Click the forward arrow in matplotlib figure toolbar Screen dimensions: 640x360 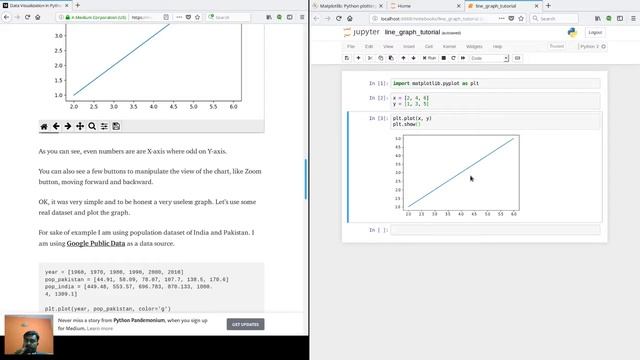pyautogui.click(x=68, y=127)
